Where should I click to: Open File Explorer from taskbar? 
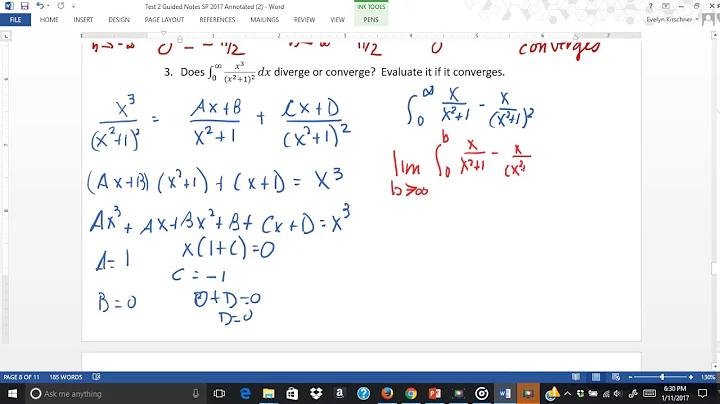[x=269, y=393]
